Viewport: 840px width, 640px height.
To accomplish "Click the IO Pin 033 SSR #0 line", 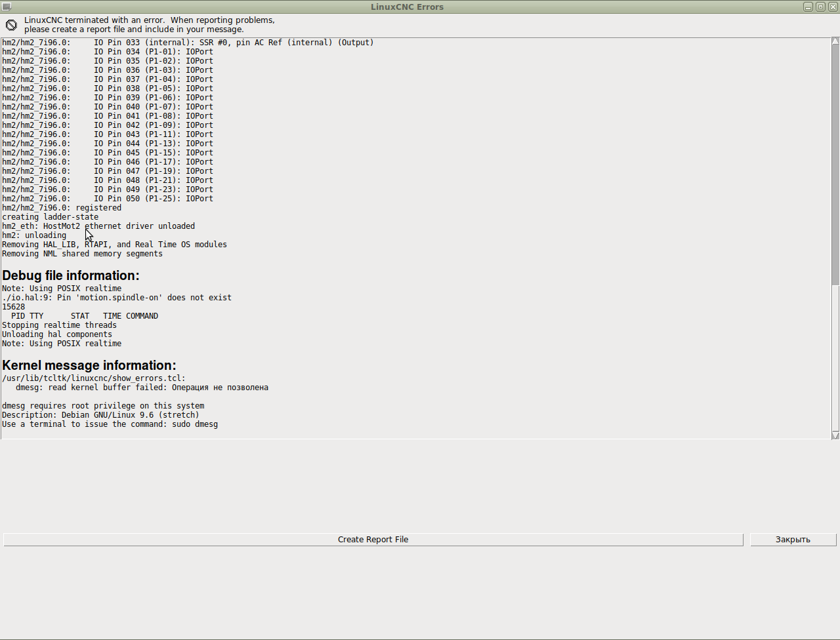I will pyautogui.click(x=188, y=43).
